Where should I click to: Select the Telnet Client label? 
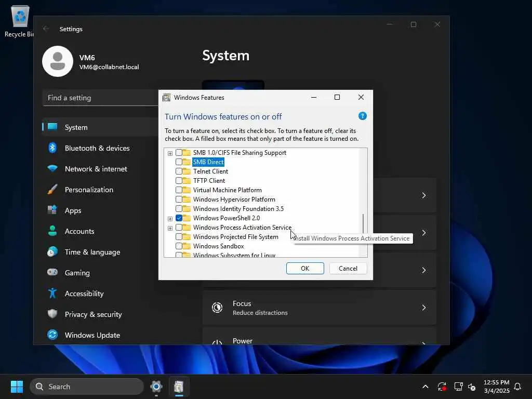211,171
